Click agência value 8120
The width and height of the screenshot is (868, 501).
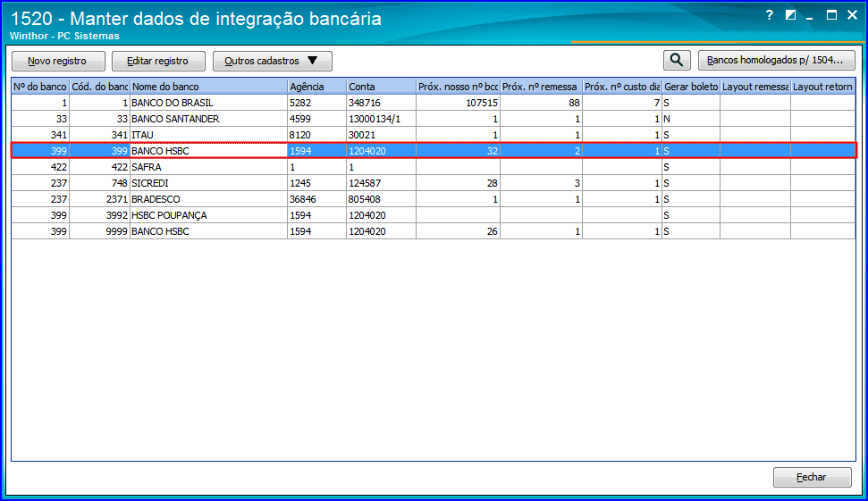point(300,135)
